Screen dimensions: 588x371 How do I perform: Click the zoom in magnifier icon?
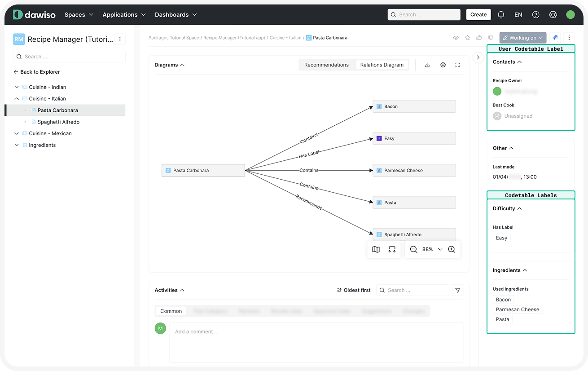click(x=452, y=250)
